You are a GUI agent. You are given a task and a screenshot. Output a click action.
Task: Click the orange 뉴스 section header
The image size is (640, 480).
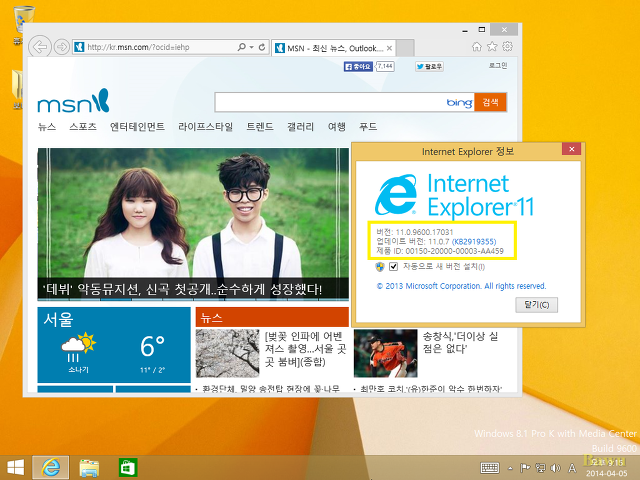point(272,317)
